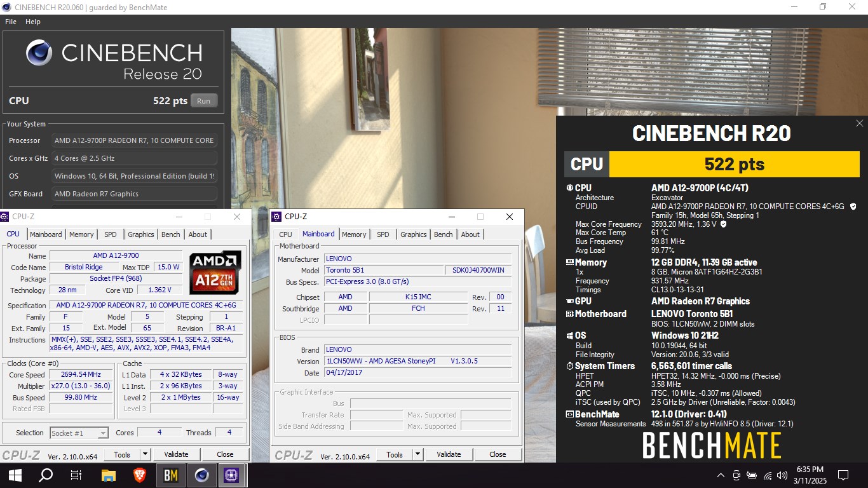Show hidden tray icons chevron
The height and width of the screenshot is (488, 868).
721,475
